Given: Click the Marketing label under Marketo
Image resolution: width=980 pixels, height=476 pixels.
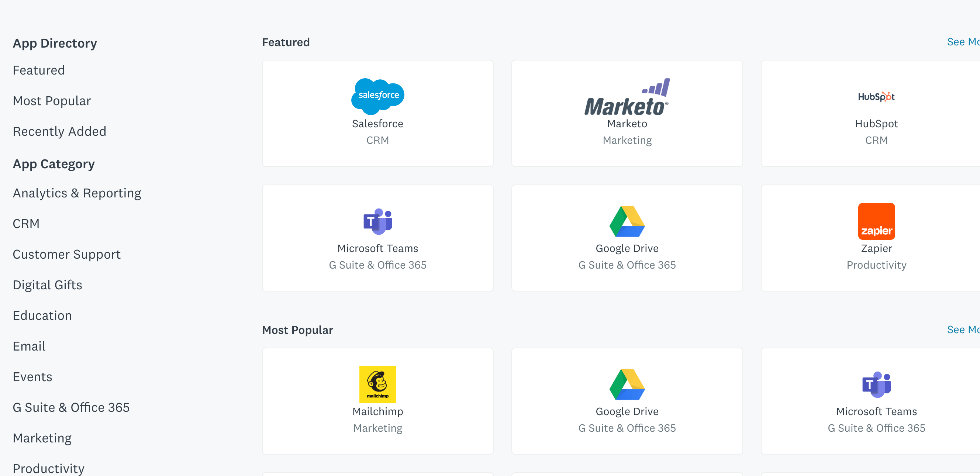Looking at the screenshot, I should 627,141.
